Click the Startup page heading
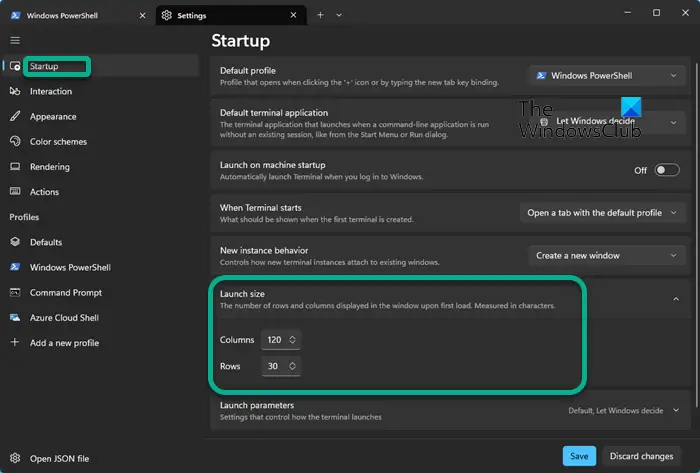700x473 pixels. coord(241,41)
